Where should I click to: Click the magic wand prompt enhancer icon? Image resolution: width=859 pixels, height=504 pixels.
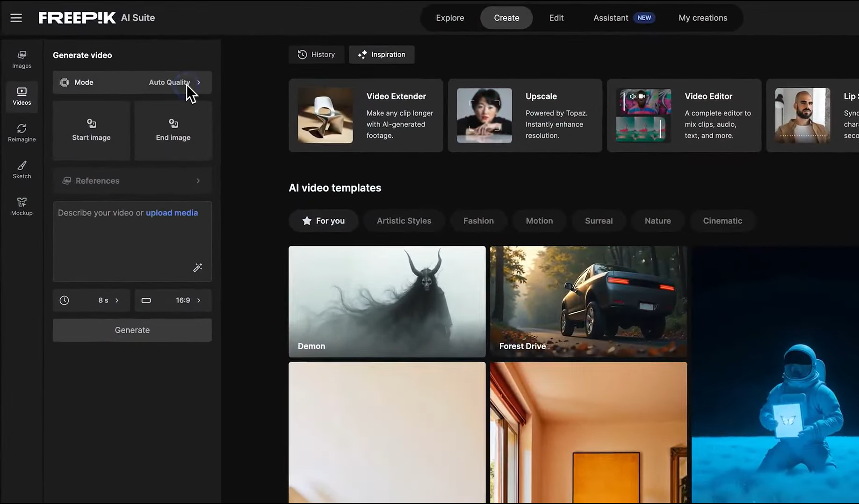tap(198, 267)
